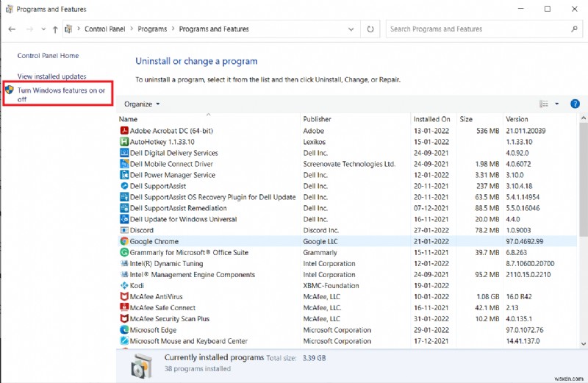Go up one level with up arrow
Image resolution: width=588 pixels, height=383 pixels.
pos(55,29)
